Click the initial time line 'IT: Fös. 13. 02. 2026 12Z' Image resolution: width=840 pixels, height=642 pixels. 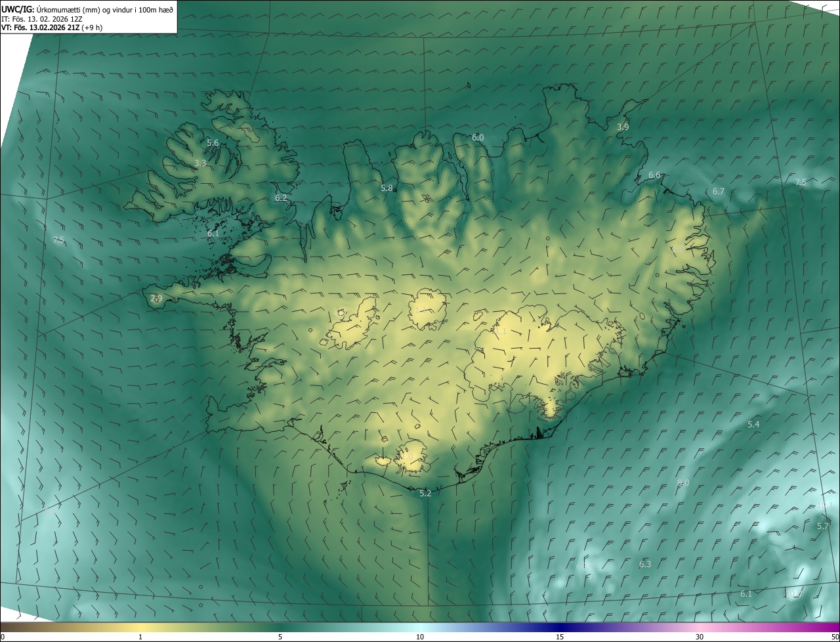pyautogui.click(x=41, y=18)
